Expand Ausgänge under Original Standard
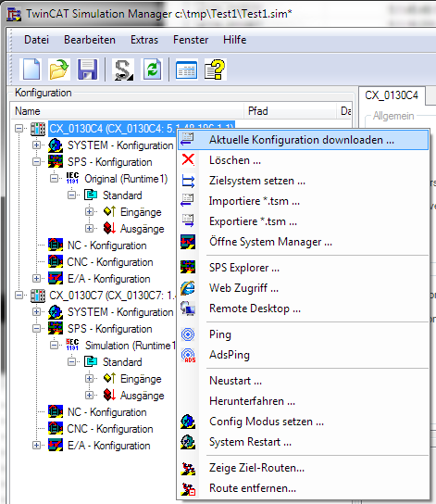This screenshot has width=436, height=504. coord(89,228)
